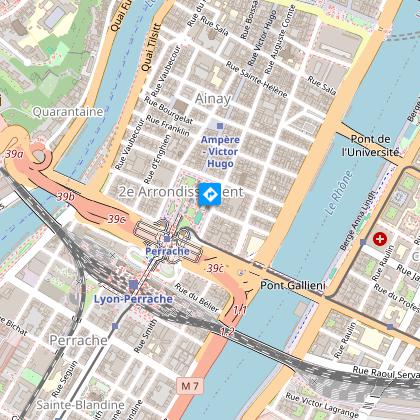Click the Ampère - Victor Hugo metro station square
Image resolution: width=420 pixels, height=420 pixels.
pyautogui.click(x=220, y=126)
